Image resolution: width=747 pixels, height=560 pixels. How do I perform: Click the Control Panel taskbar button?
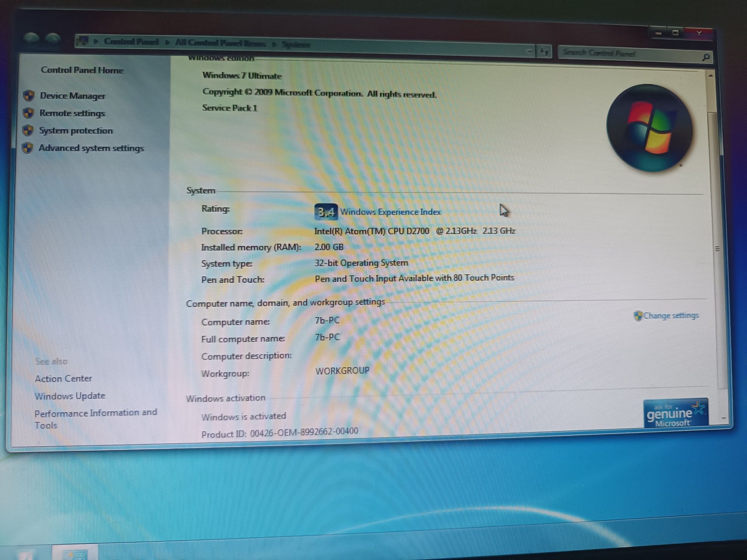pos(75,553)
